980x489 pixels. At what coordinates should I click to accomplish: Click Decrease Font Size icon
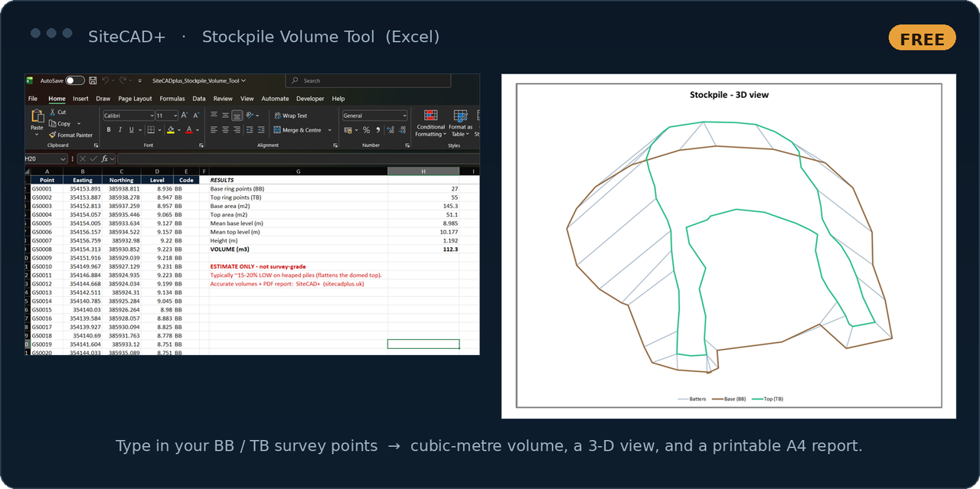[x=196, y=116]
